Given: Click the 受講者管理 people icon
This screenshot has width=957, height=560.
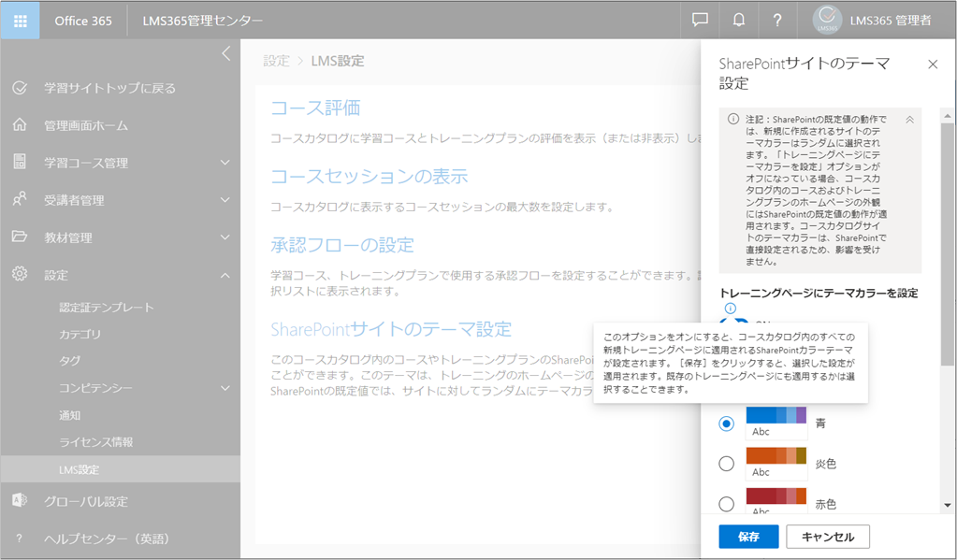Looking at the screenshot, I should pos(20,199).
